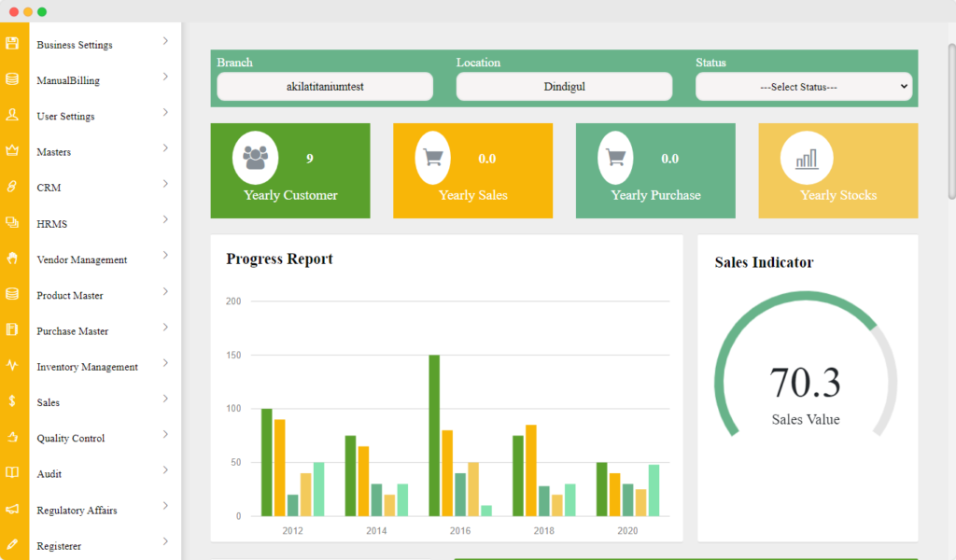
Task: Click the 70.3 sales value reading
Action: 805,382
